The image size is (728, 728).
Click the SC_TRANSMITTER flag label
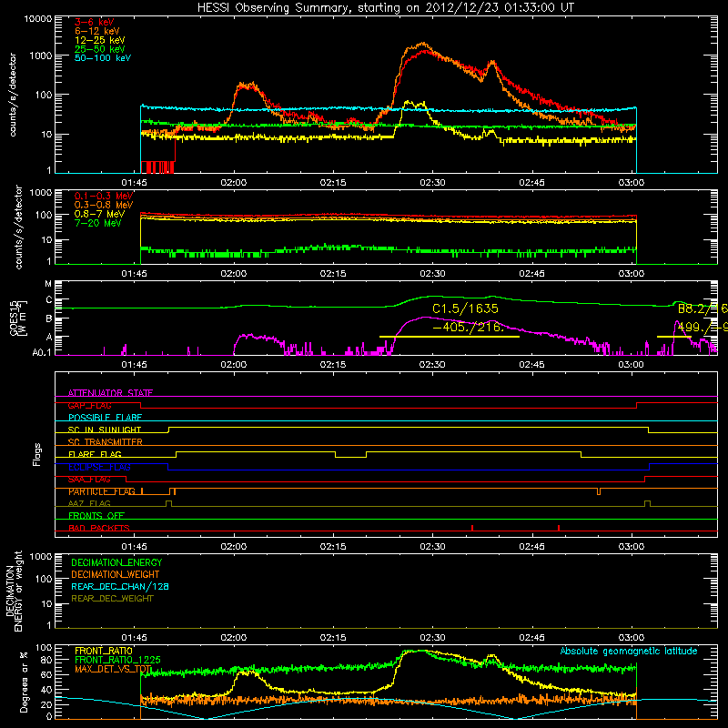pyautogui.click(x=106, y=442)
